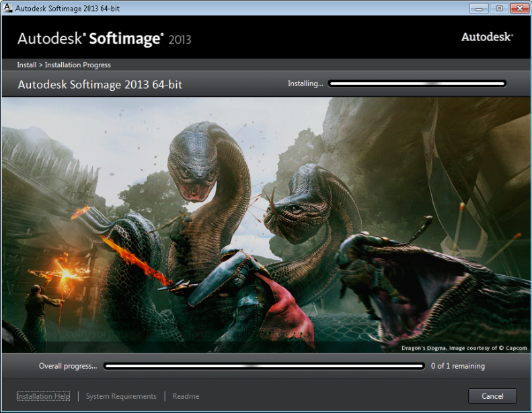Click the Autodesk Softimage 2013 64-bit heading
This screenshot has width=532, height=413.
(x=100, y=85)
